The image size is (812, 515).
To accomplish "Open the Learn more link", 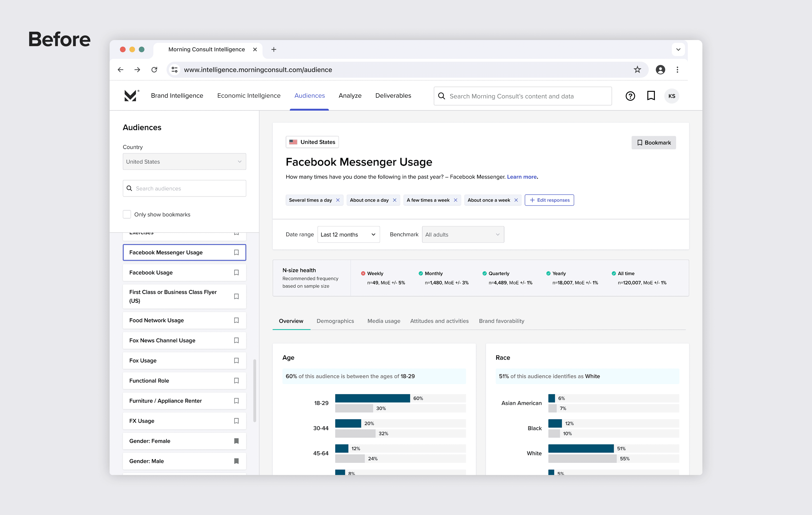I will click(522, 177).
